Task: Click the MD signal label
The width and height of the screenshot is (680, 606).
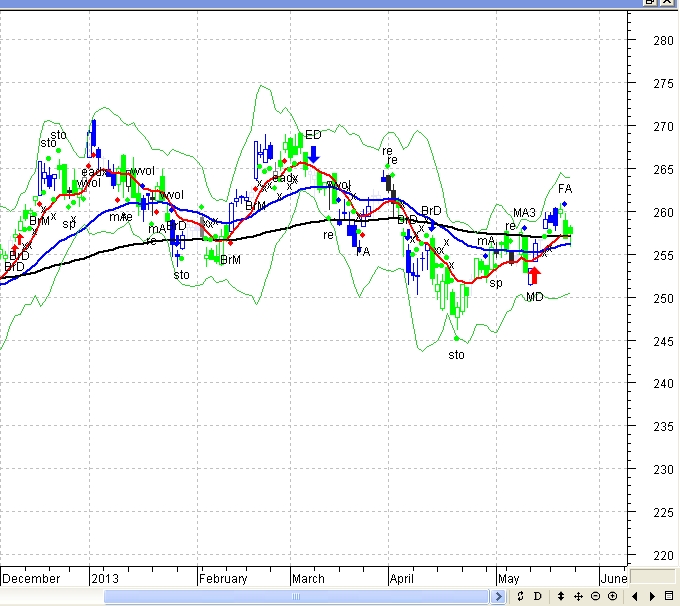Action: [x=534, y=297]
